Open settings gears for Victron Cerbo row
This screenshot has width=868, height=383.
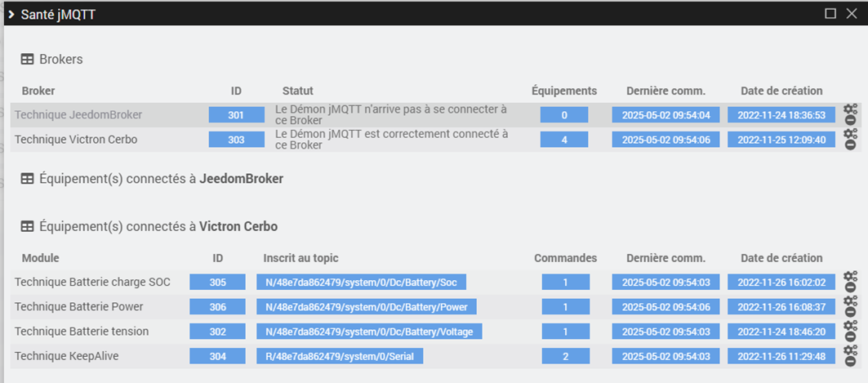tap(850, 140)
